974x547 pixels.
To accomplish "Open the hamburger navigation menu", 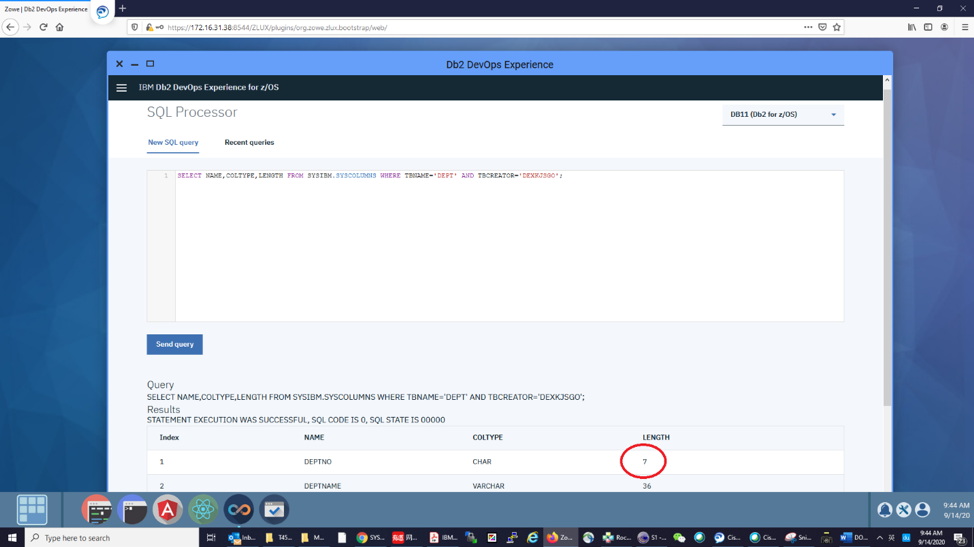I will click(x=121, y=88).
